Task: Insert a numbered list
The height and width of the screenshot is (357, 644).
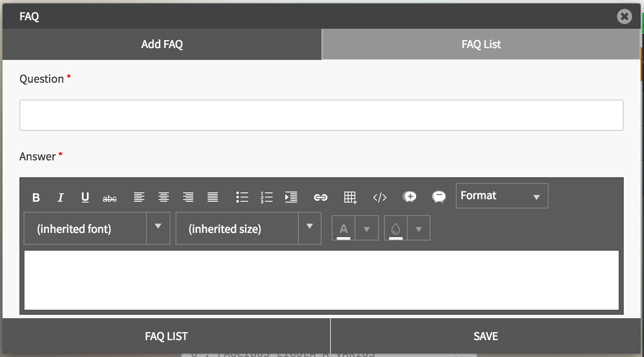Action: pyautogui.click(x=267, y=197)
